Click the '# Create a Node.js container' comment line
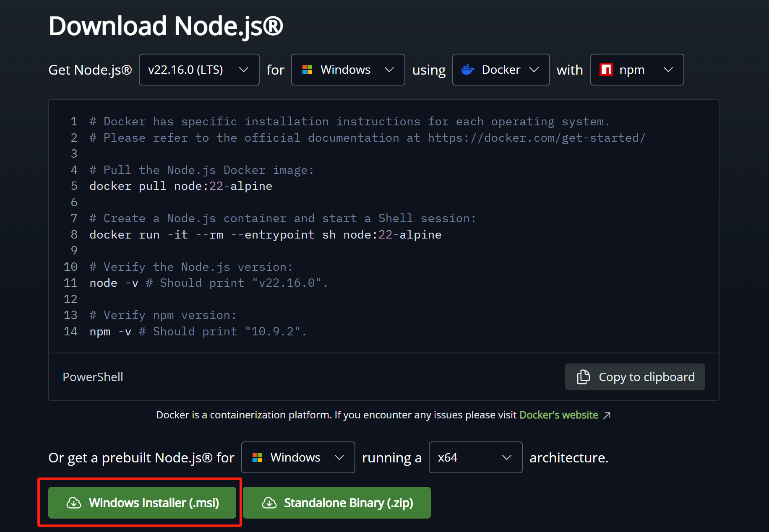Viewport: 769px width, 532px height. (x=283, y=218)
